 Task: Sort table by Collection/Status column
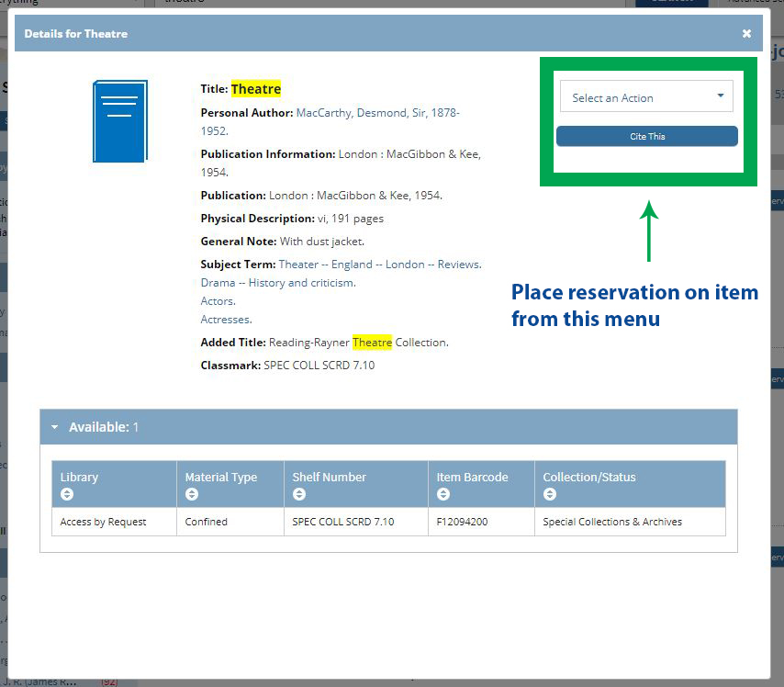tap(550, 494)
